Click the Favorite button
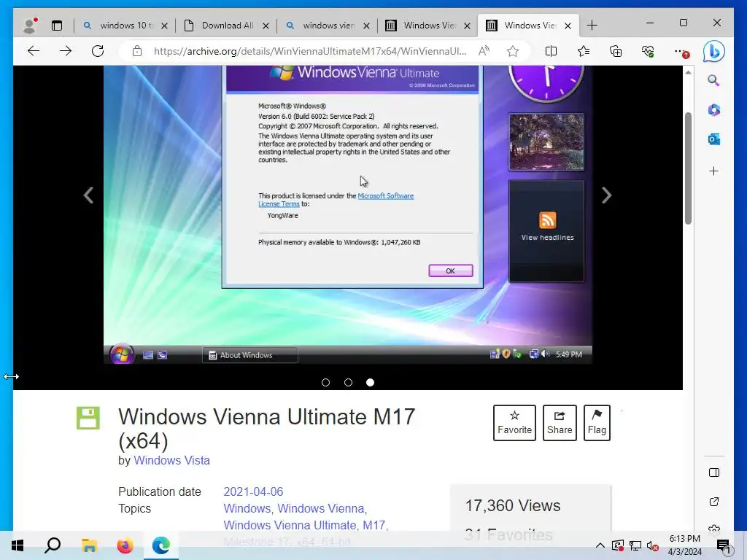747x560 pixels. [x=514, y=423]
